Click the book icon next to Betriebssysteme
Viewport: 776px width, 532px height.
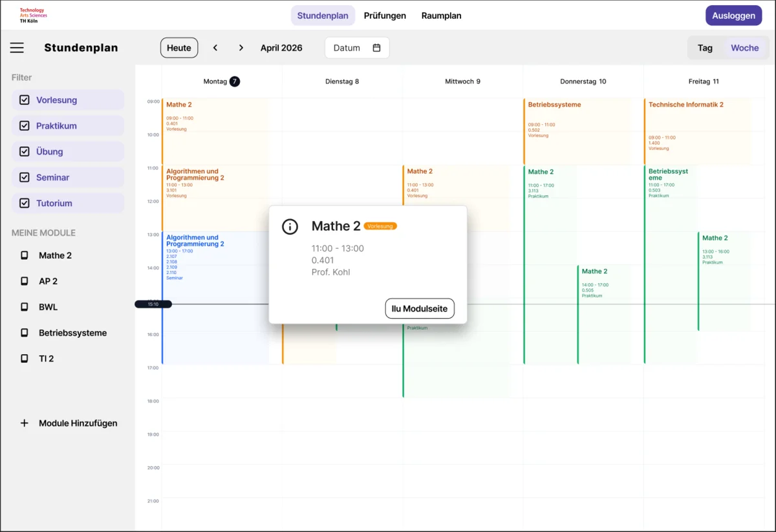[x=25, y=333]
